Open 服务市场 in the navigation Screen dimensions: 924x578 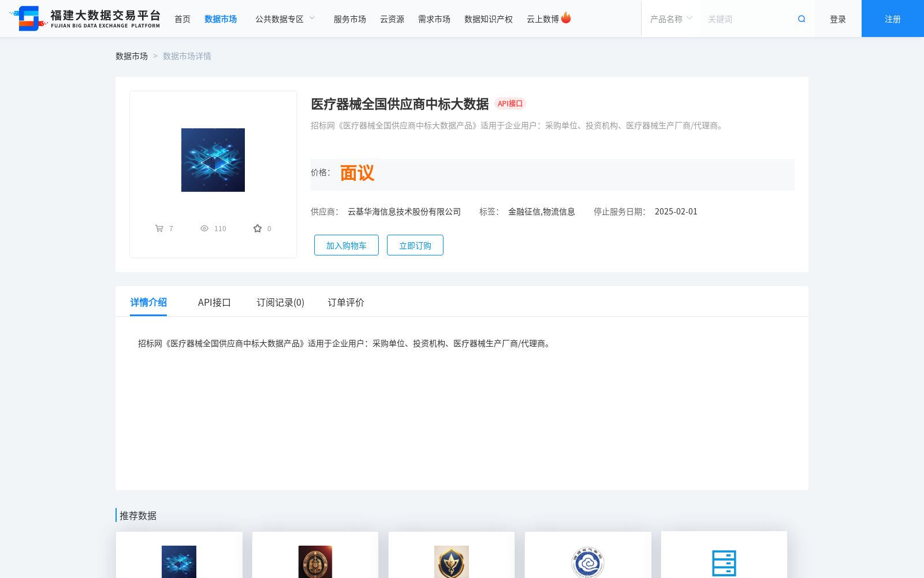350,19
